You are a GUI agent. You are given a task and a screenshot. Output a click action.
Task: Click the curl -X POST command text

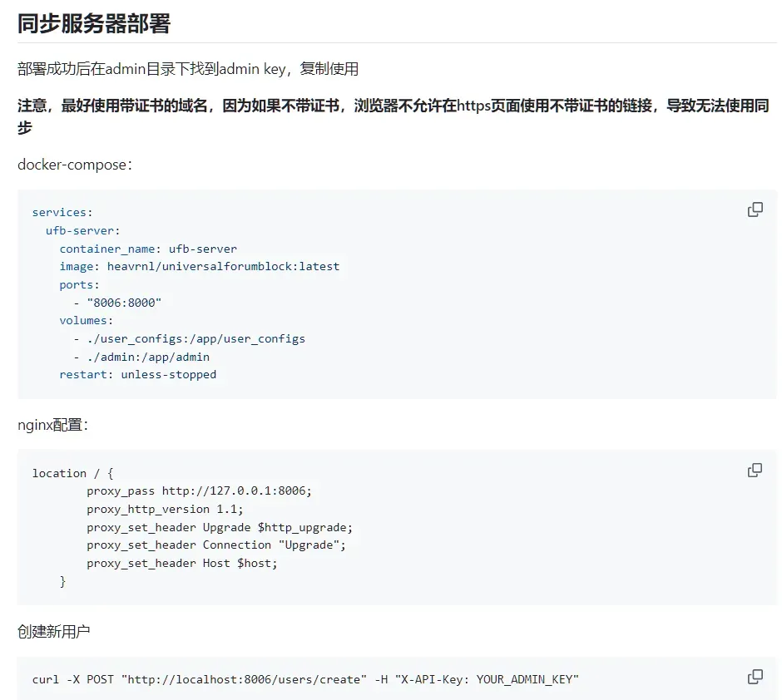(x=305, y=679)
